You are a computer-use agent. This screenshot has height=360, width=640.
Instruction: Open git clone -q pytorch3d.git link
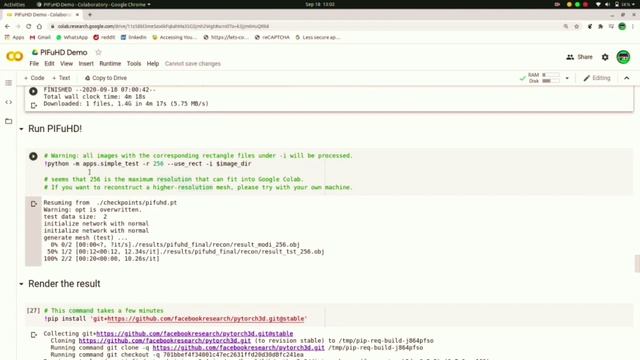pyautogui.click(x=238, y=348)
